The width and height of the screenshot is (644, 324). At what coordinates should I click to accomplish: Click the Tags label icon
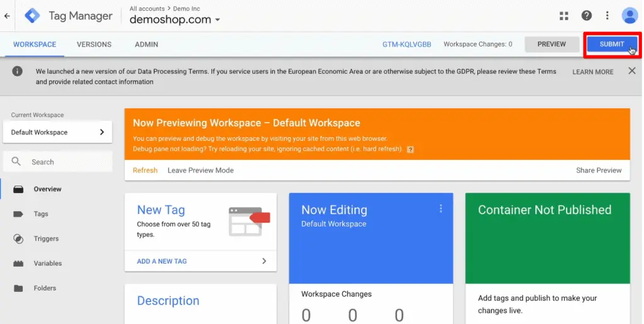click(18, 214)
